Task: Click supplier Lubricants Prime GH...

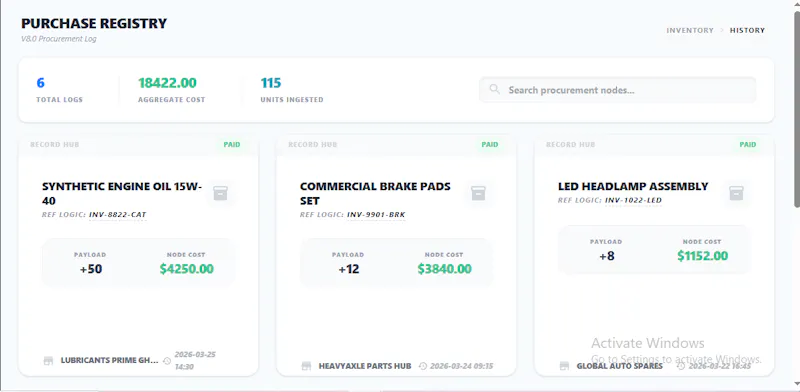Action: [x=110, y=360]
